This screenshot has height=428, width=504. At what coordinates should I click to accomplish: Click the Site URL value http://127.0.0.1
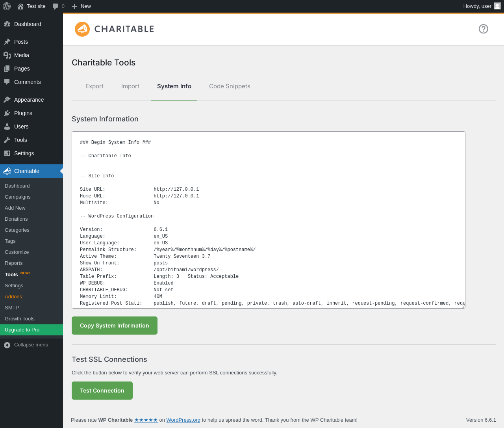(176, 190)
